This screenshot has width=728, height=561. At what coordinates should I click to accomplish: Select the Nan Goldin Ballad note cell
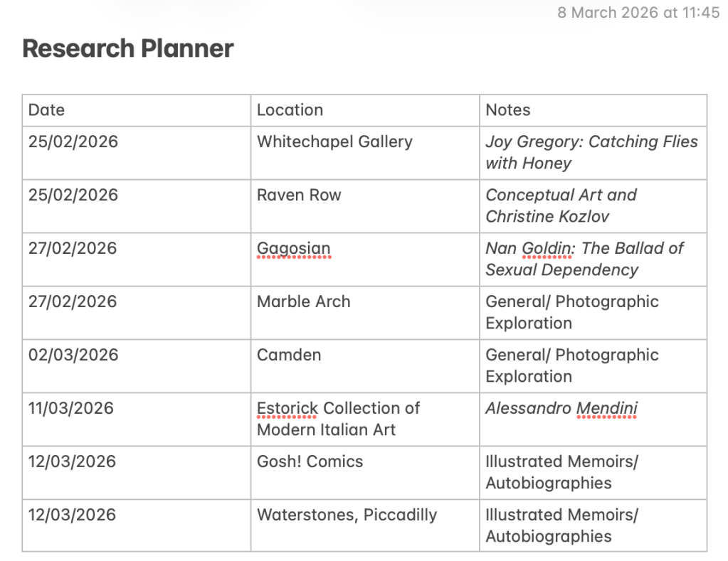tap(584, 259)
